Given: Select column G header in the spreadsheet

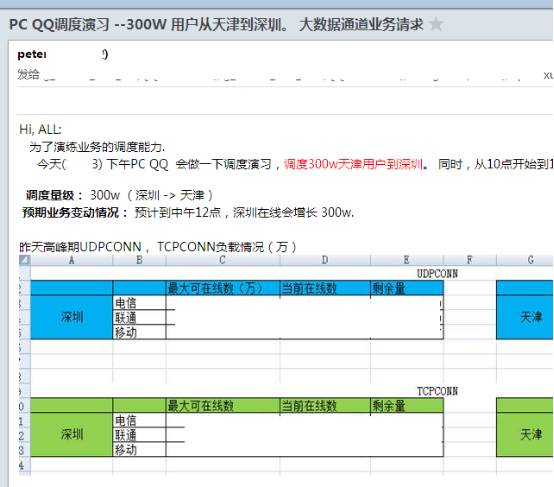Looking at the screenshot, I should pos(525,260).
